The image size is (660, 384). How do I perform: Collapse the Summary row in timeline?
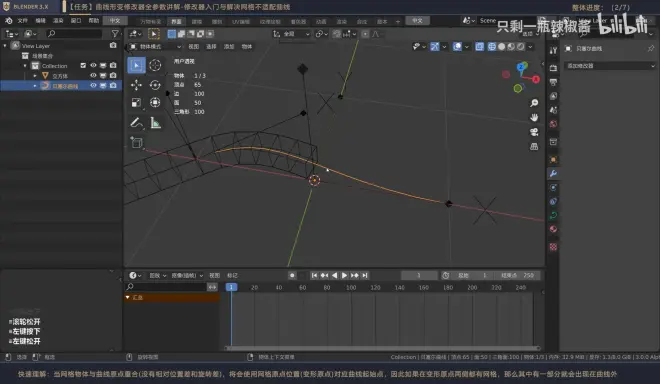pyautogui.click(x=128, y=297)
